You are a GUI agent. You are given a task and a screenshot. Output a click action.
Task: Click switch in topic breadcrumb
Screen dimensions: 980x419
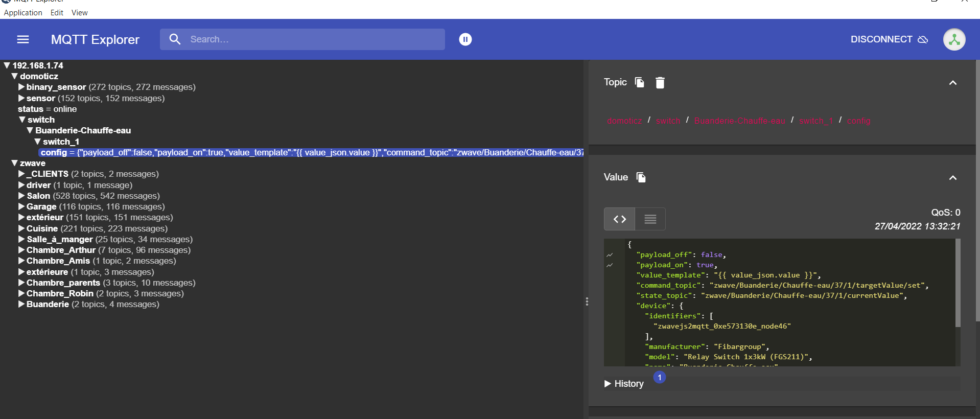[x=668, y=121]
